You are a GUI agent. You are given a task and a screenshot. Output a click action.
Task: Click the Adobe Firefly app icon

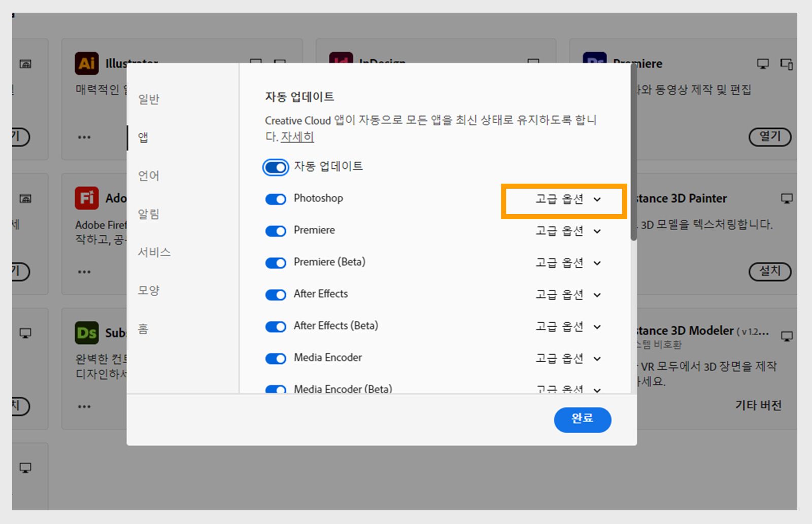pyautogui.click(x=87, y=198)
